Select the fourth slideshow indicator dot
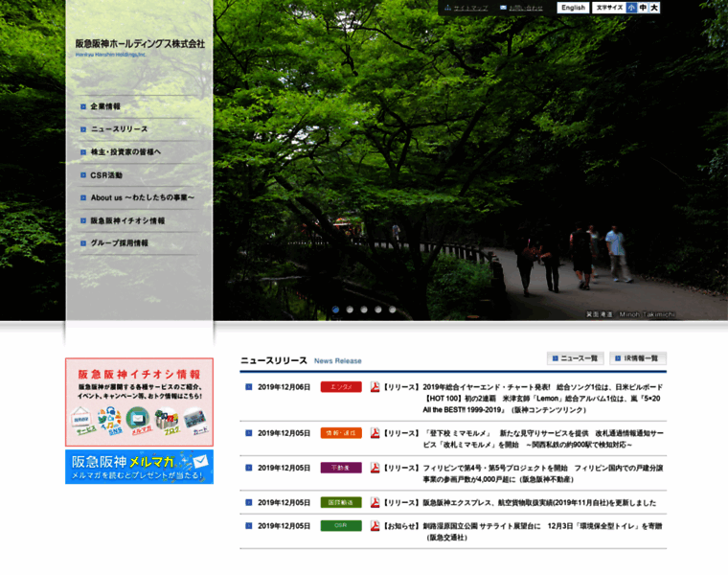Screen dimensions: 728x575 [378, 310]
